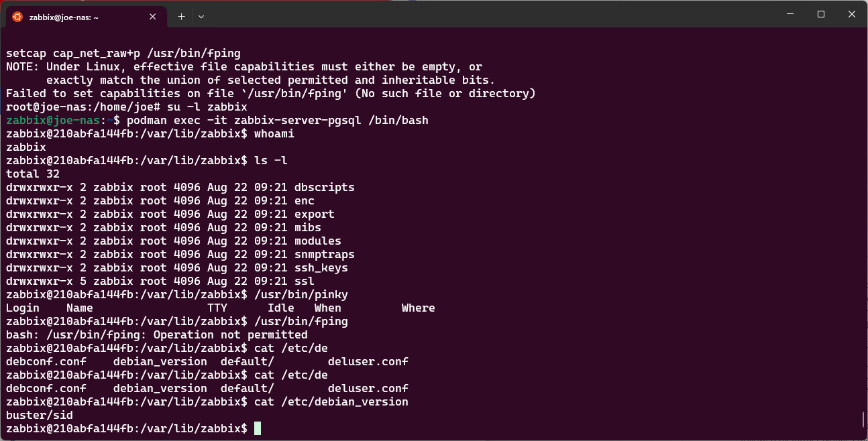Click the setcap cap_net_raw+p command line

[x=123, y=53]
